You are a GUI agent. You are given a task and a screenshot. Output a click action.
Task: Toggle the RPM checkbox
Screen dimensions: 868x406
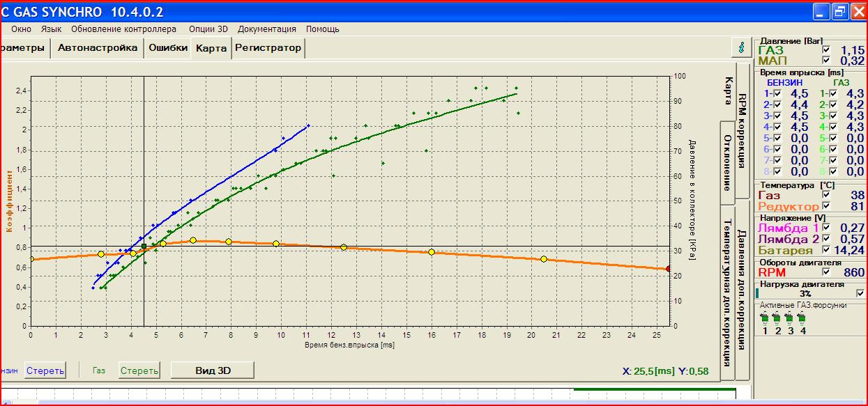(x=827, y=272)
